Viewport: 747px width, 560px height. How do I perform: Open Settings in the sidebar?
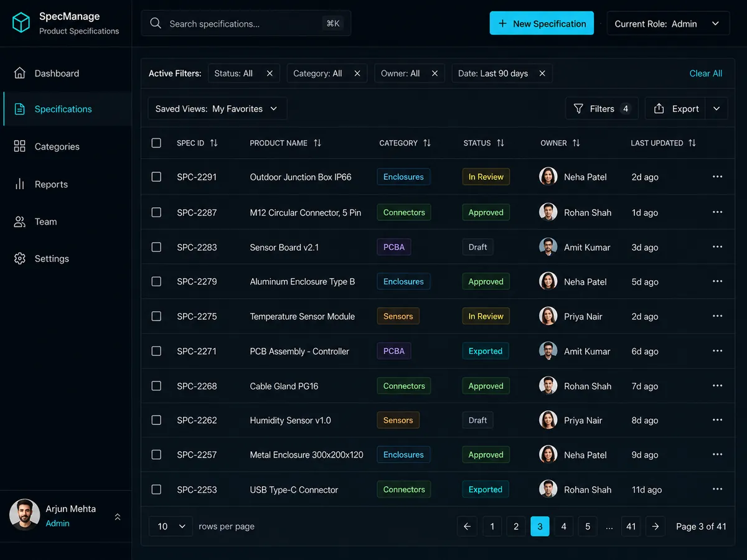click(x=65, y=258)
